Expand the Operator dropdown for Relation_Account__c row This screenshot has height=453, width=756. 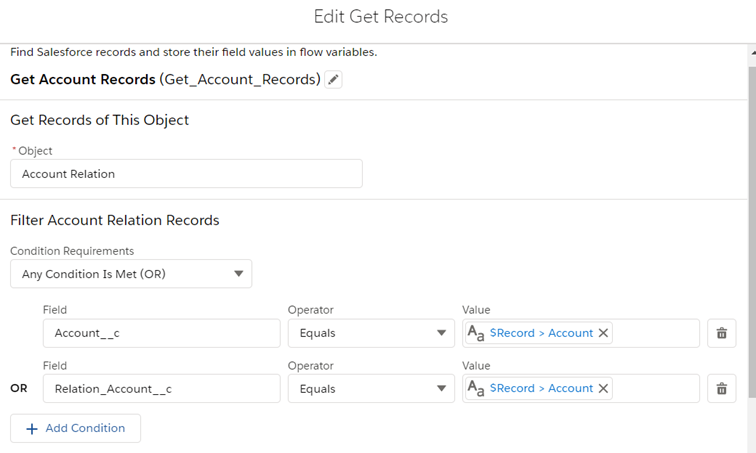click(371, 388)
